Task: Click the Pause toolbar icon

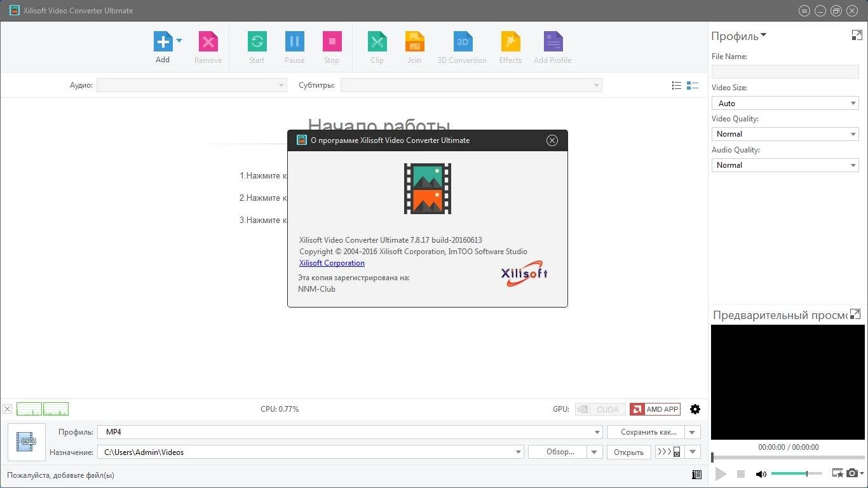Action: pyautogui.click(x=294, y=41)
